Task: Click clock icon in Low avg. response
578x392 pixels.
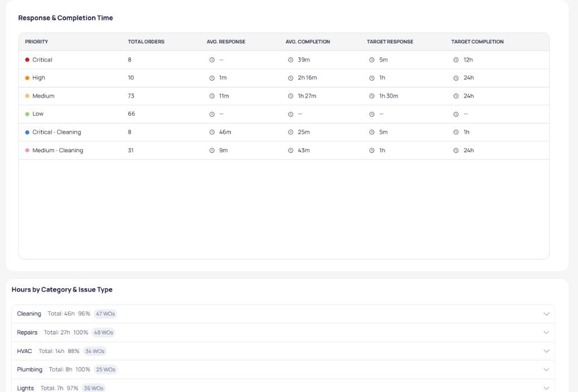Action: 212,114
